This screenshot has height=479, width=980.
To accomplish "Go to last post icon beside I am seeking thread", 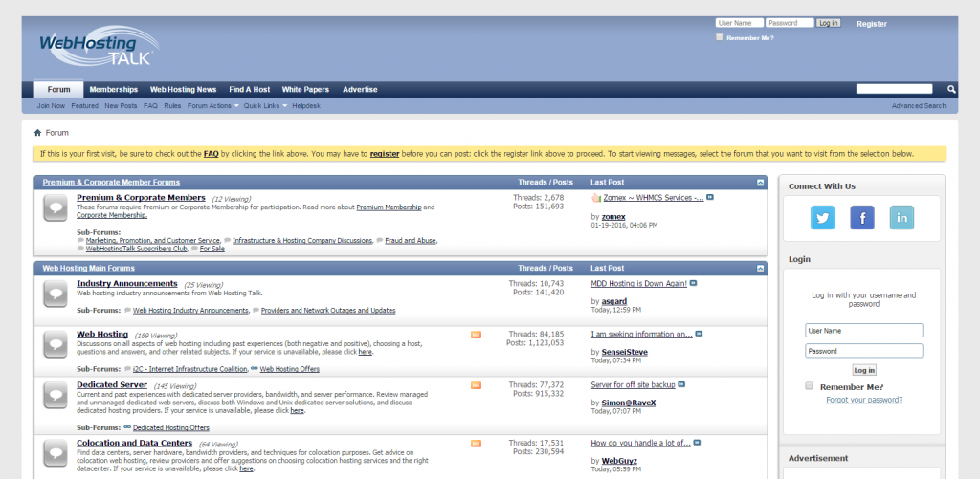I will (x=699, y=334).
